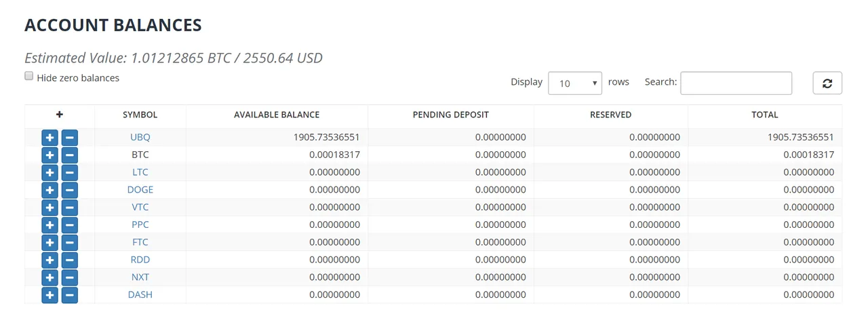Open the VTC symbol link
The image size is (868, 312).
click(140, 208)
